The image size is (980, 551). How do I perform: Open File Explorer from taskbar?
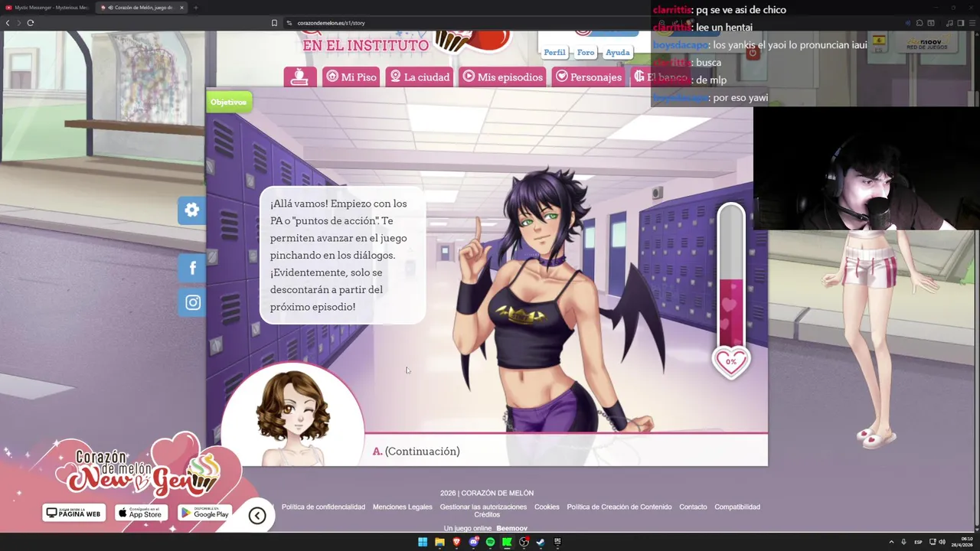[x=439, y=542]
